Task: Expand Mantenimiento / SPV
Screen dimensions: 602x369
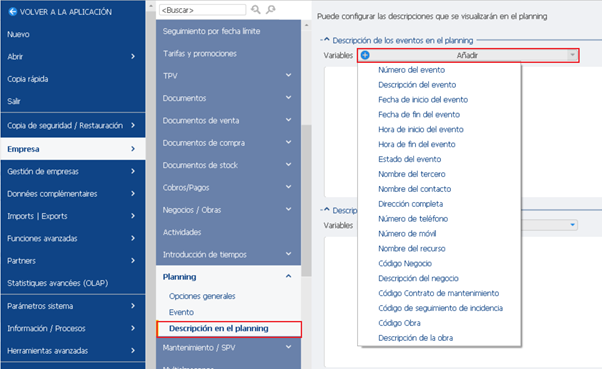Action: [x=288, y=347]
